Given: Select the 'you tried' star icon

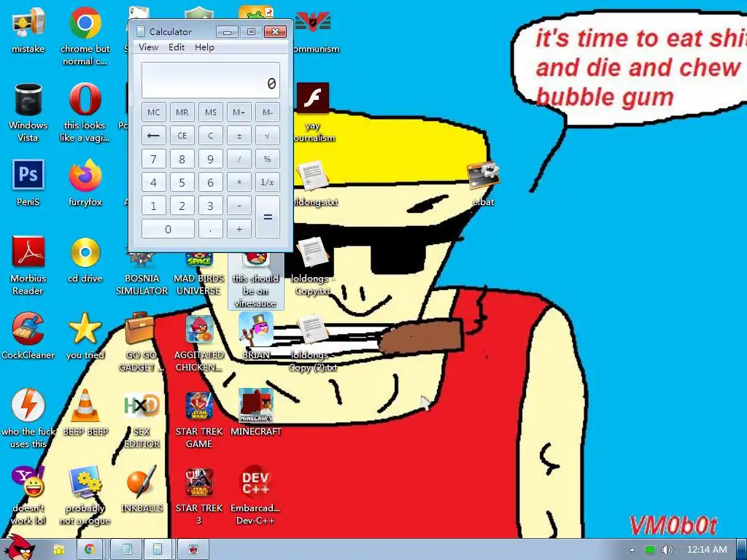Looking at the screenshot, I should point(85,336).
